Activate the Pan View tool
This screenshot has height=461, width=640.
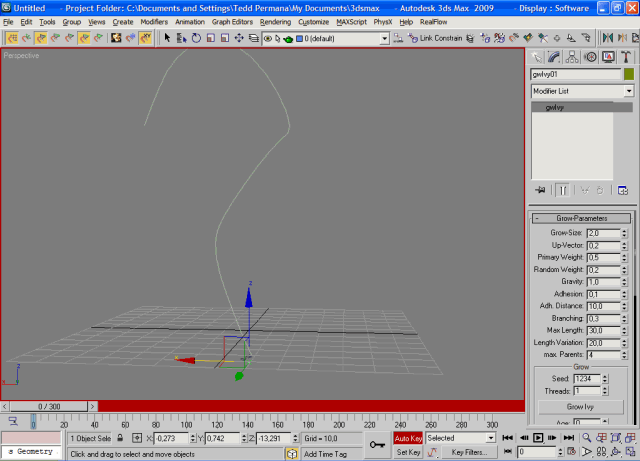(601, 452)
